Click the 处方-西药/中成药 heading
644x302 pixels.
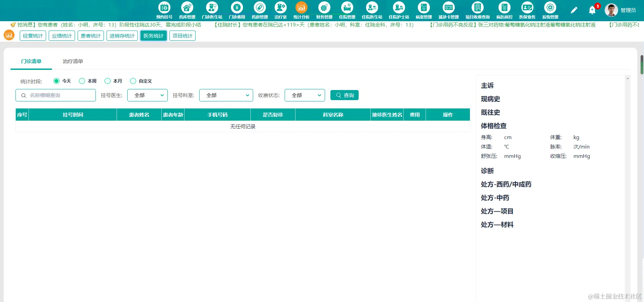(506, 184)
